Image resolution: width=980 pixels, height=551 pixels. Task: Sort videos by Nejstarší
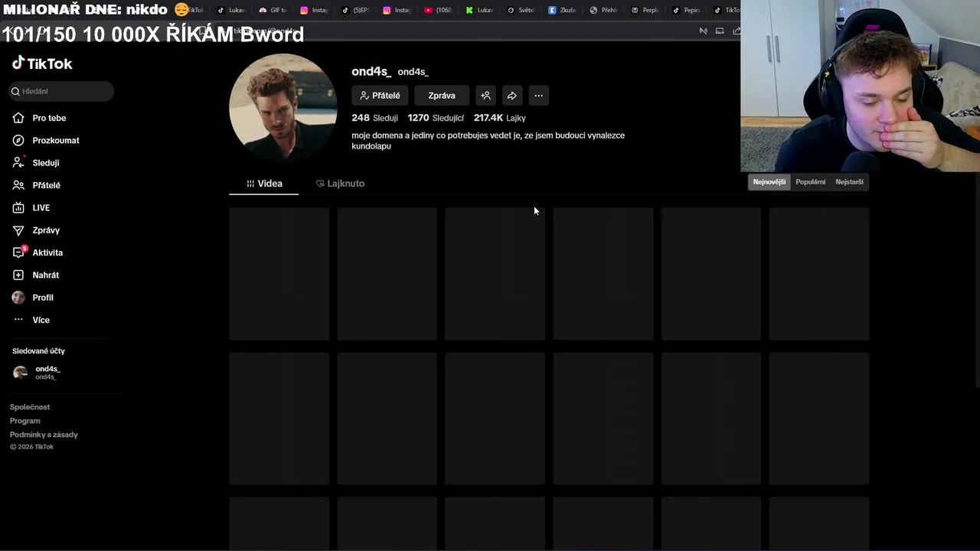pos(849,182)
